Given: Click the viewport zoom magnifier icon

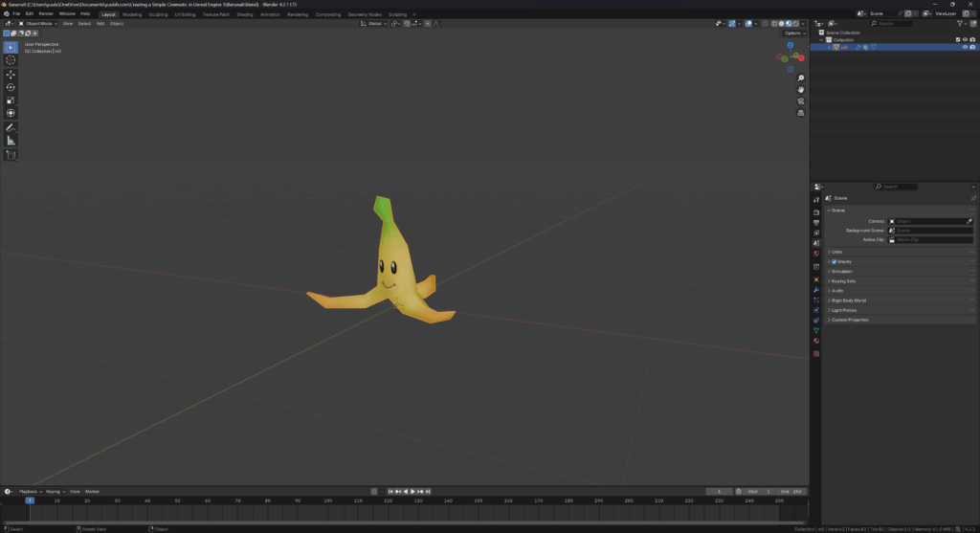Looking at the screenshot, I should click(x=800, y=78).
